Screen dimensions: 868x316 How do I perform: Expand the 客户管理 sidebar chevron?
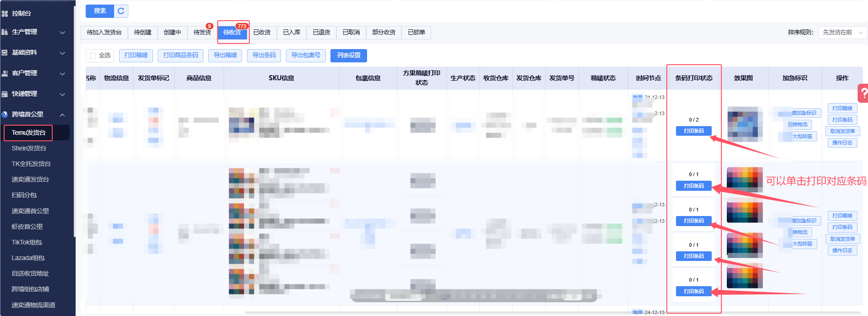(62, 74)
